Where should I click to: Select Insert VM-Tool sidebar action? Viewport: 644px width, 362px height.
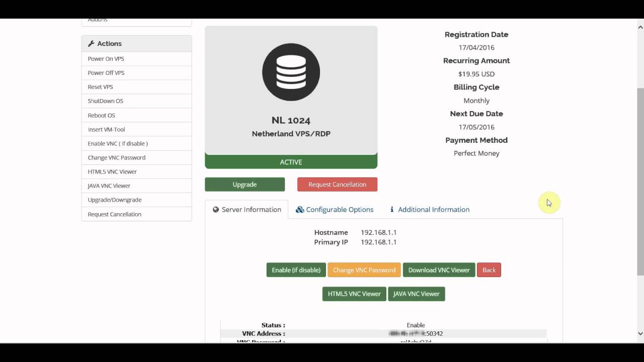106,129
